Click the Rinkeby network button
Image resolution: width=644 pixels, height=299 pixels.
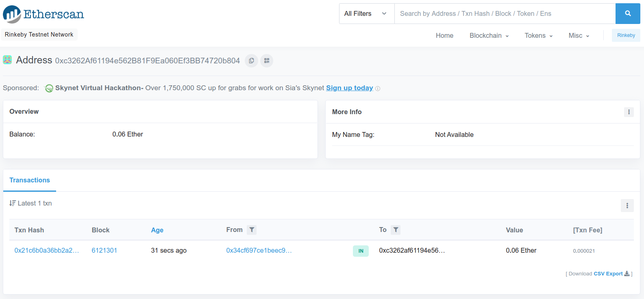coord(626,35)
